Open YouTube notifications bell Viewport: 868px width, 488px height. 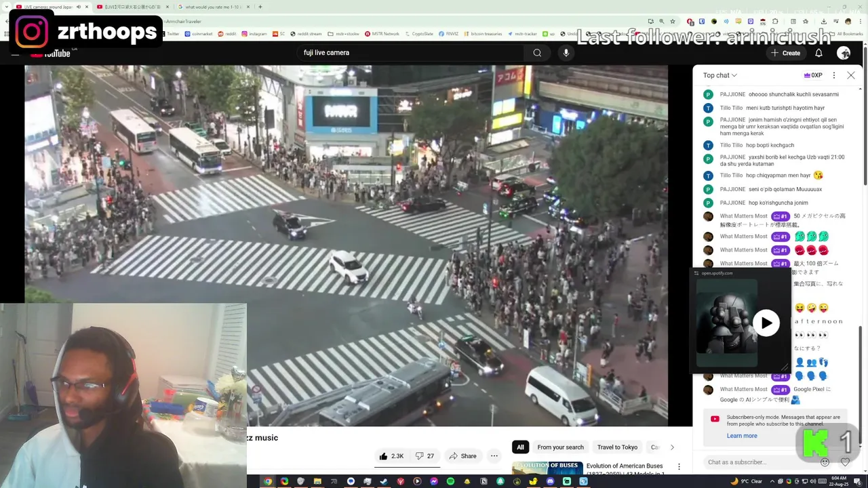[x=818, y=53]
